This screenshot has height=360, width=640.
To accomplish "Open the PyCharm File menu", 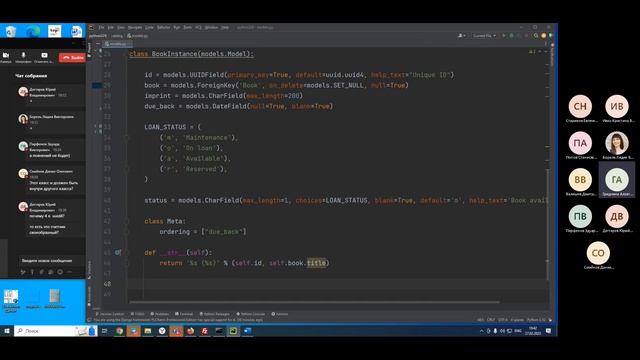I will 101,27.
